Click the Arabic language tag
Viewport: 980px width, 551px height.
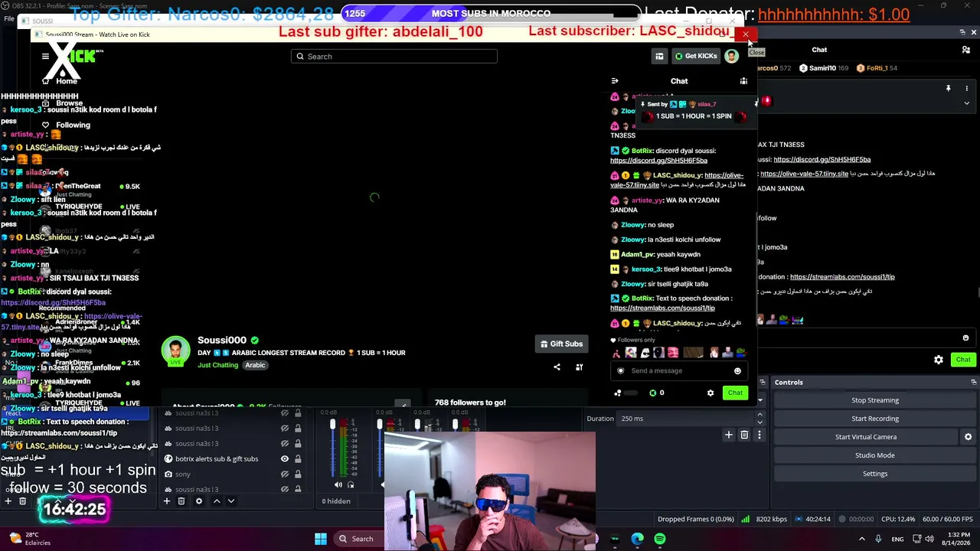coord(255,365)
